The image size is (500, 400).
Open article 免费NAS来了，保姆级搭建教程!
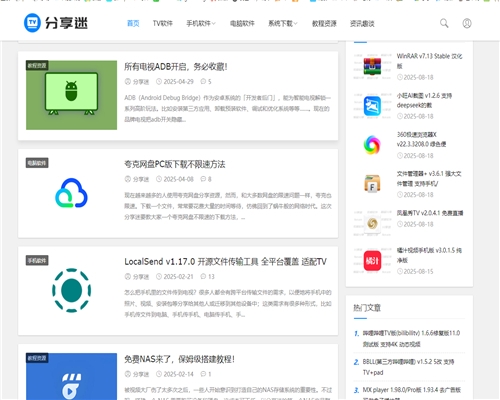pos(179,359)
